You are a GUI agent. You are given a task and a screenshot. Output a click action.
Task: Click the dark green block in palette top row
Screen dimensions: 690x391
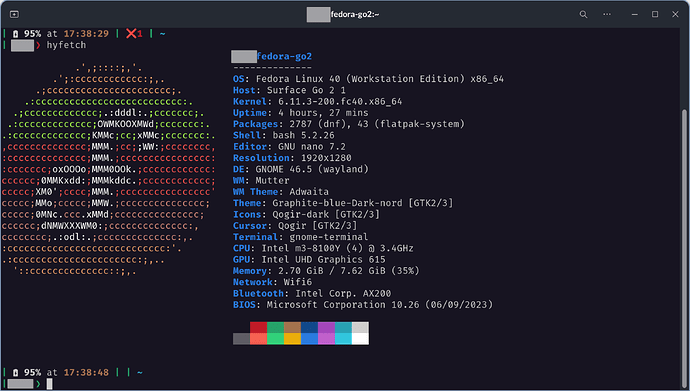(x=275, y=327)
